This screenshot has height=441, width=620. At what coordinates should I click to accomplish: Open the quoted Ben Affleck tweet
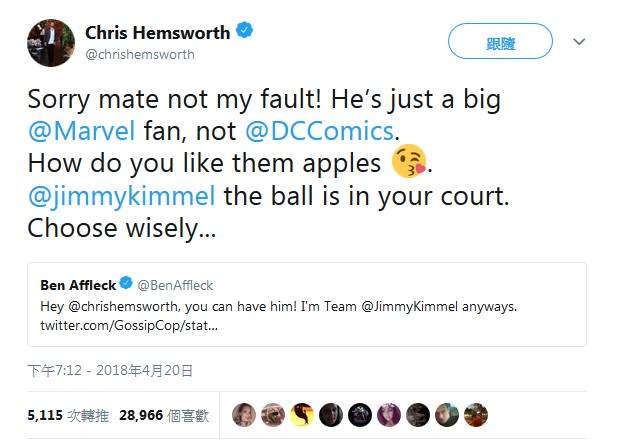(x=307, y=305)
